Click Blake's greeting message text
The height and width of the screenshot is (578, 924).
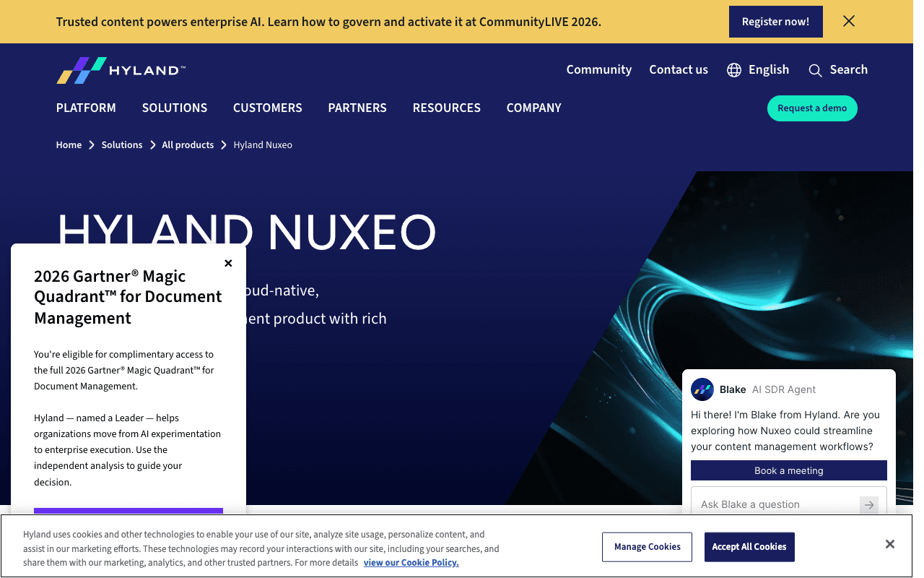[785, 431]
